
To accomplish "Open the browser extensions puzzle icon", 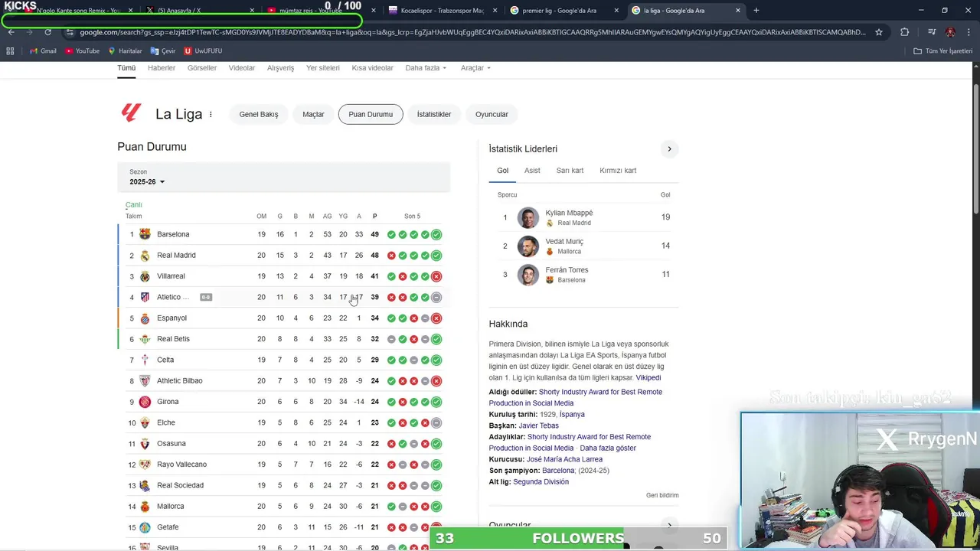I will pyautogui.click(x=905, y=32).
